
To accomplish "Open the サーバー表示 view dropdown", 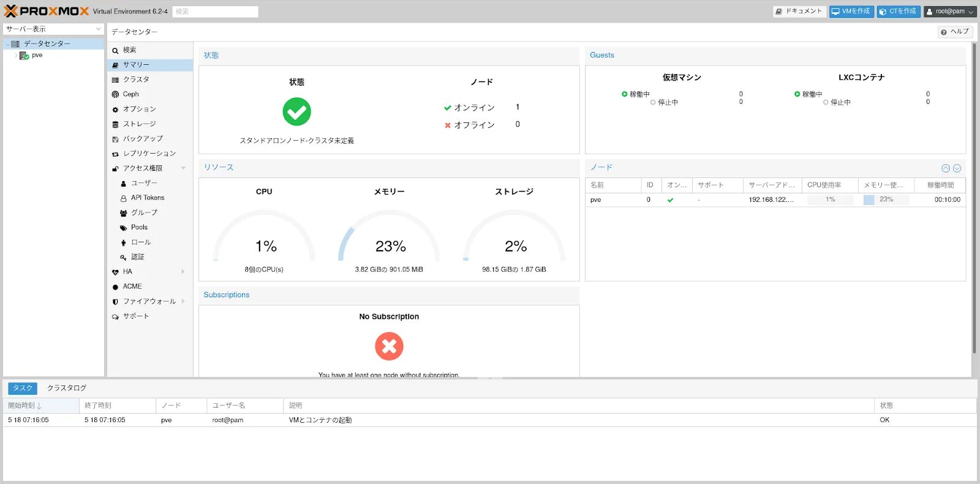I will click(53, 29).
